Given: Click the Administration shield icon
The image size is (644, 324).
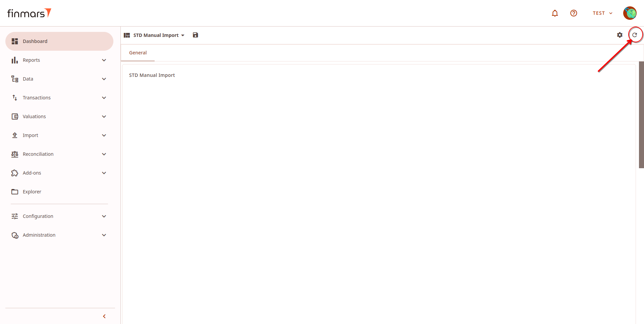Looking at the screenshot, I should pyautogui.click(x=15, y=235).
